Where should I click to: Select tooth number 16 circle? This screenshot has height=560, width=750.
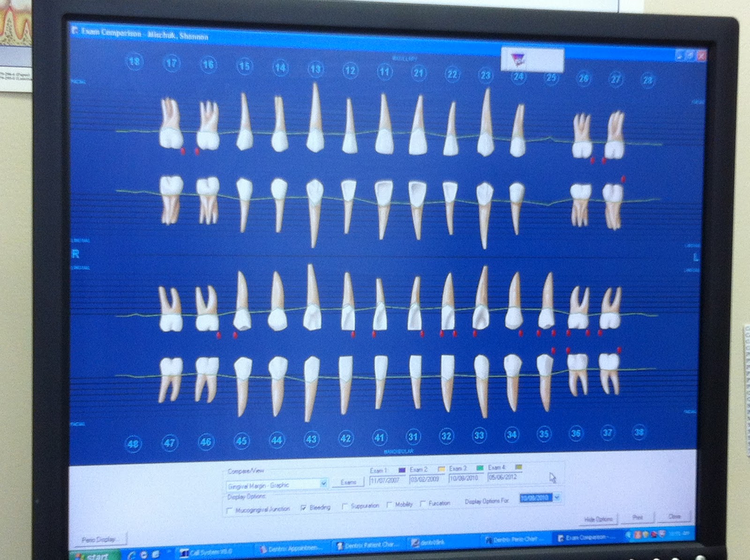click(x=208, y=65)
